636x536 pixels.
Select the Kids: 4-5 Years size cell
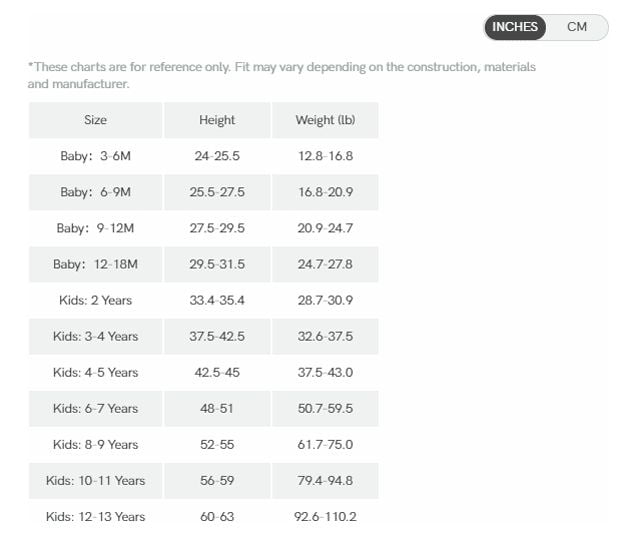(x=95, y=373)
